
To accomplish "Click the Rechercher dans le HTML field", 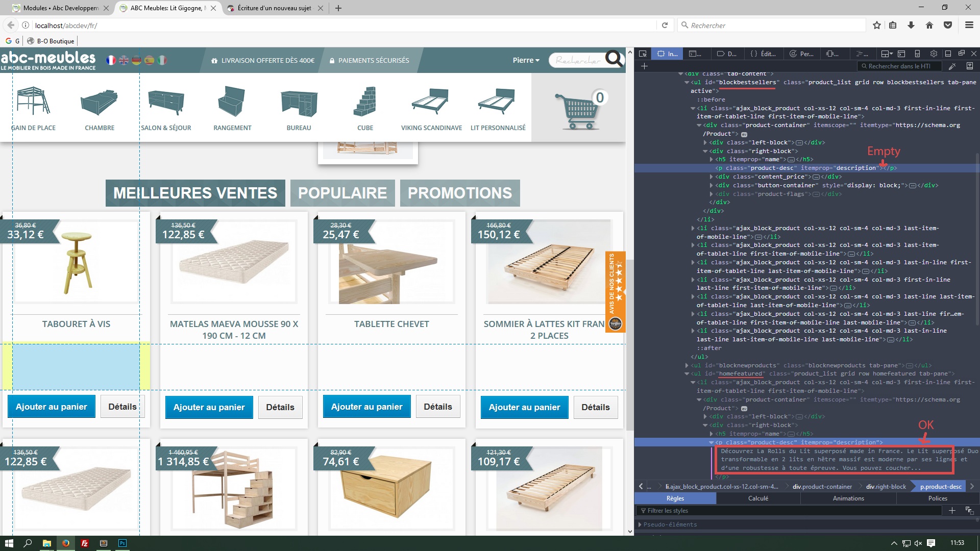I will (x=898, y=66).
